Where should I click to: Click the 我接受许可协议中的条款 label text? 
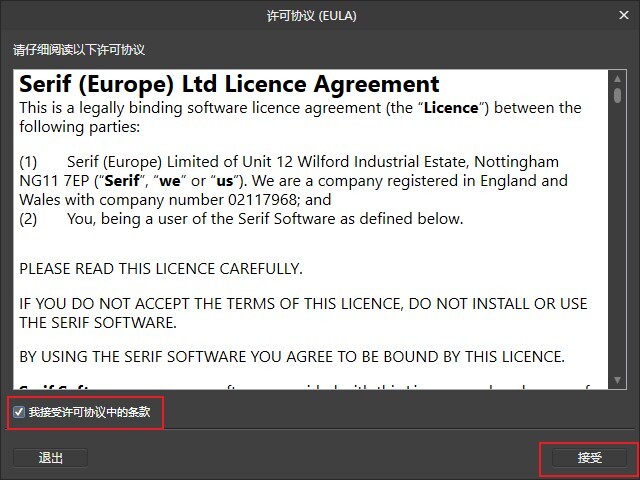(x=89, y=412)
